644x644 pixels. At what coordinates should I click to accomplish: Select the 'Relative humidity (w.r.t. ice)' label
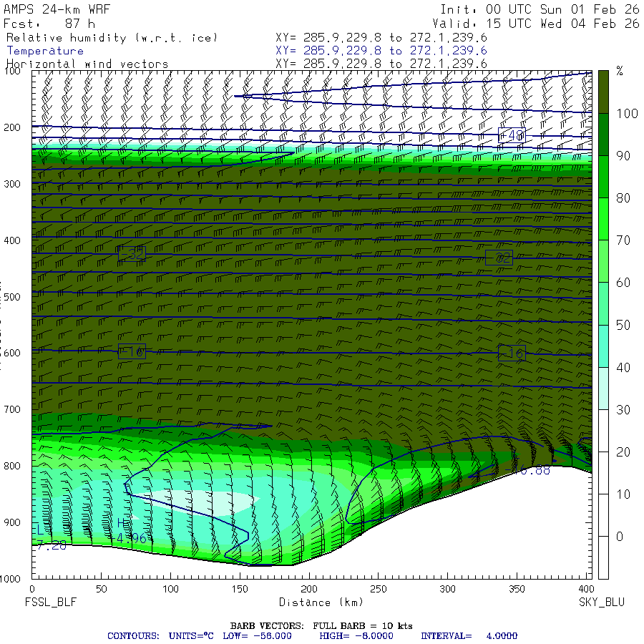(112, 38)
